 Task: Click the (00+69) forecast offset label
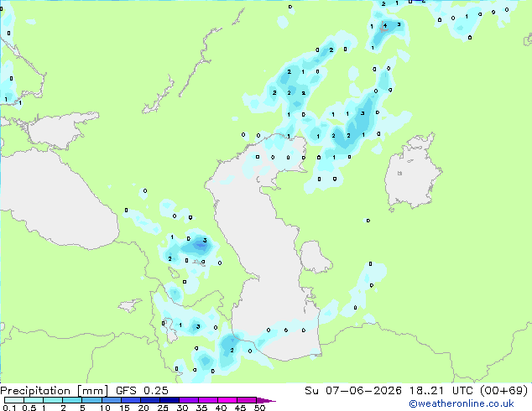click(x=504, y=391)
